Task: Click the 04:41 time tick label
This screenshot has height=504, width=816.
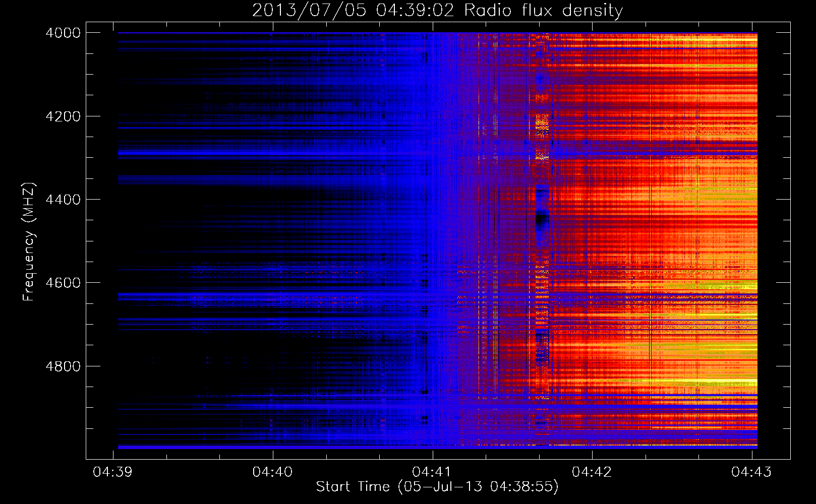Action: [432, 472]
